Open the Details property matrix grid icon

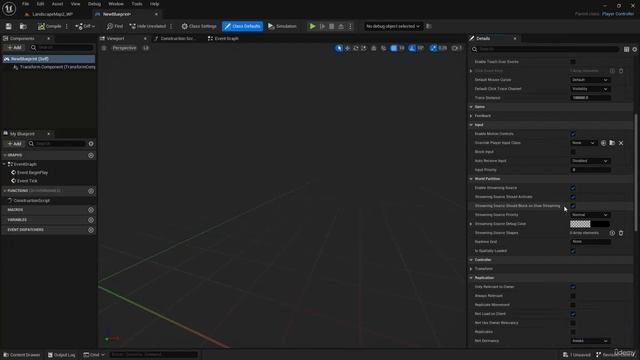coord(626,49)
